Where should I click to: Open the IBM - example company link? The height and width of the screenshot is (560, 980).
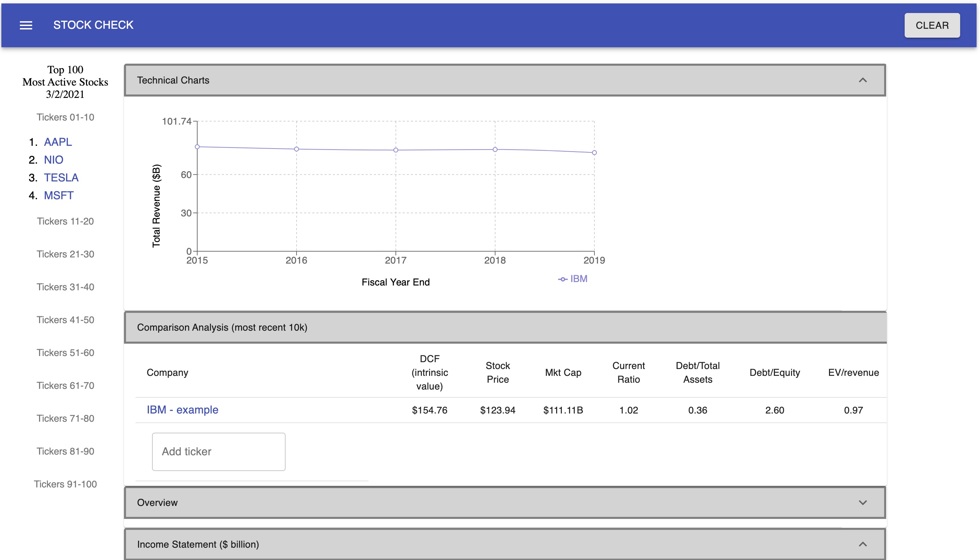(183, 410)
